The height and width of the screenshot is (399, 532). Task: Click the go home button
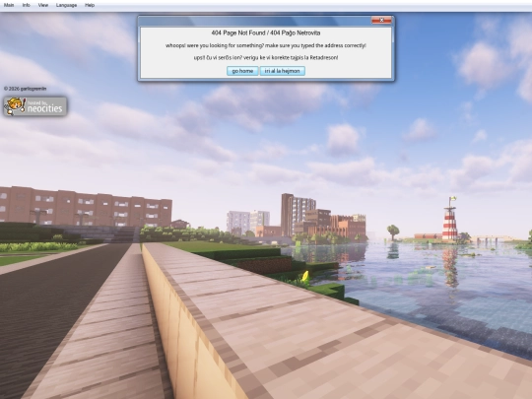pos(242,71)
